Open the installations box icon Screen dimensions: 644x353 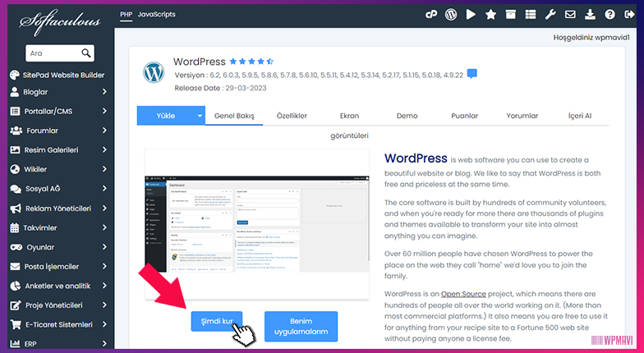(511, 15)
